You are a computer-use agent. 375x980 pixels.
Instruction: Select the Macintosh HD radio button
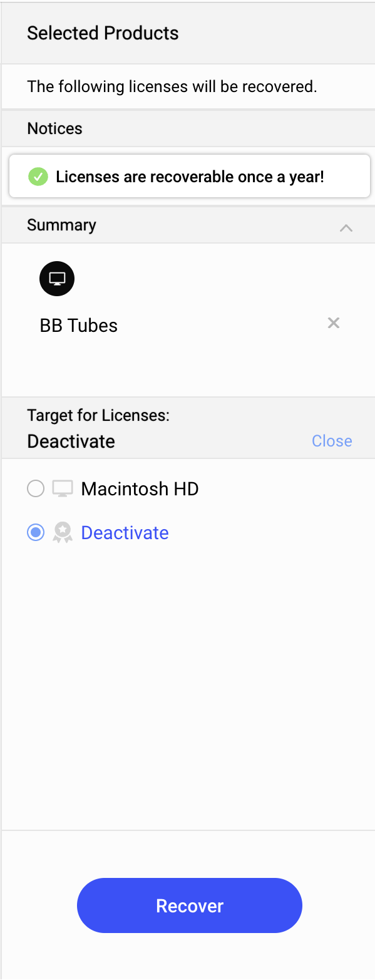[x=36, y=488]
